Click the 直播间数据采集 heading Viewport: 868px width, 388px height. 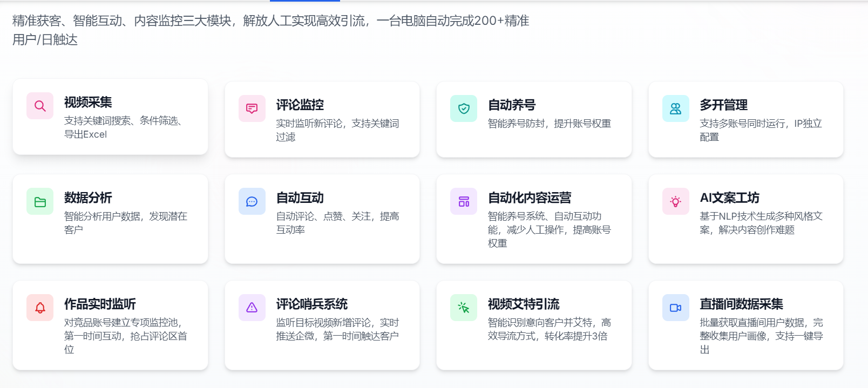click(741, 304)
